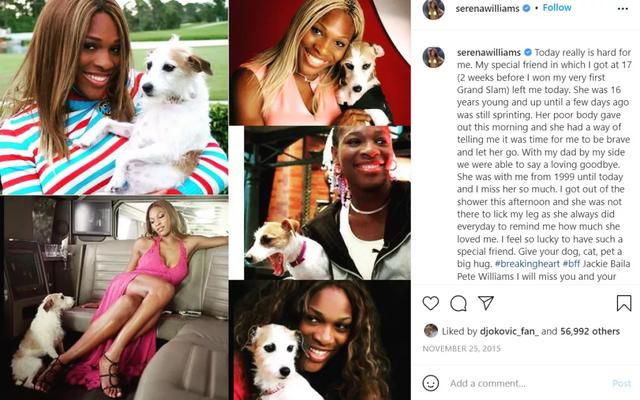This screenshot has width=640, height=400.
Task: Open comments with the speech bubble icon
Action: [458, 303]
